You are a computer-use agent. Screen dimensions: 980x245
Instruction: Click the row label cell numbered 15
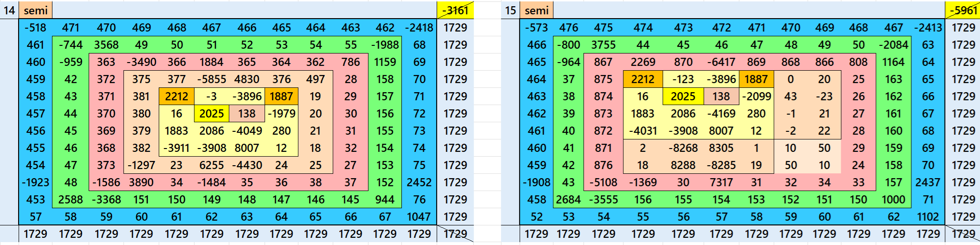click(x=510, y=10)
